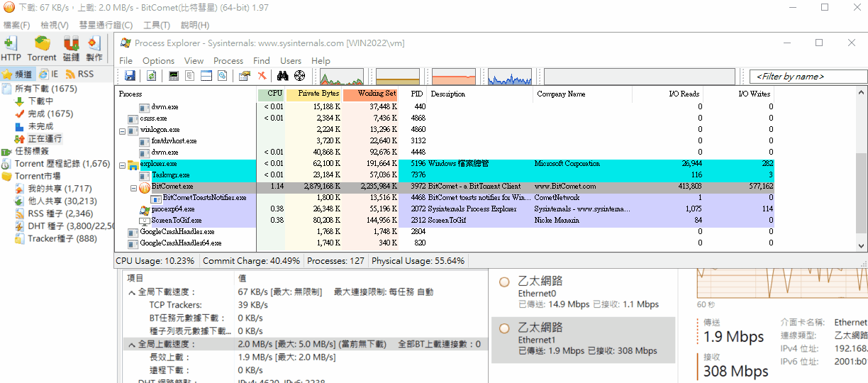Sort by CPU column header

[x=272, y=94]
